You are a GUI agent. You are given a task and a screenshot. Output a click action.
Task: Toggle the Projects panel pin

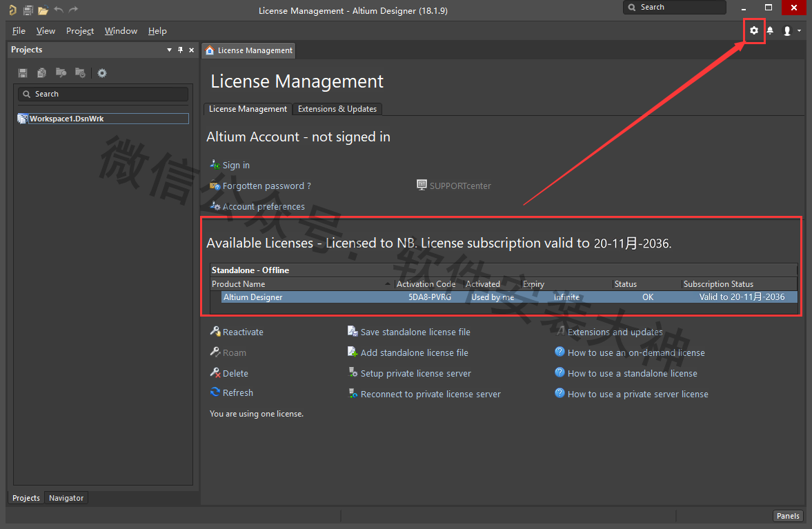click(x=181, y=50)
